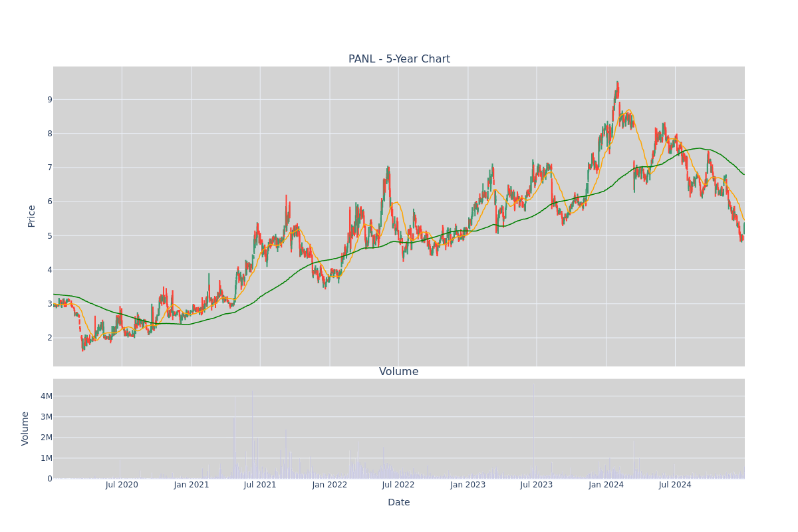This screenshot has height=532, width=798.
Task: Click the chart title 'PANL - 5-Year Chart'
Action: point(399,59)
